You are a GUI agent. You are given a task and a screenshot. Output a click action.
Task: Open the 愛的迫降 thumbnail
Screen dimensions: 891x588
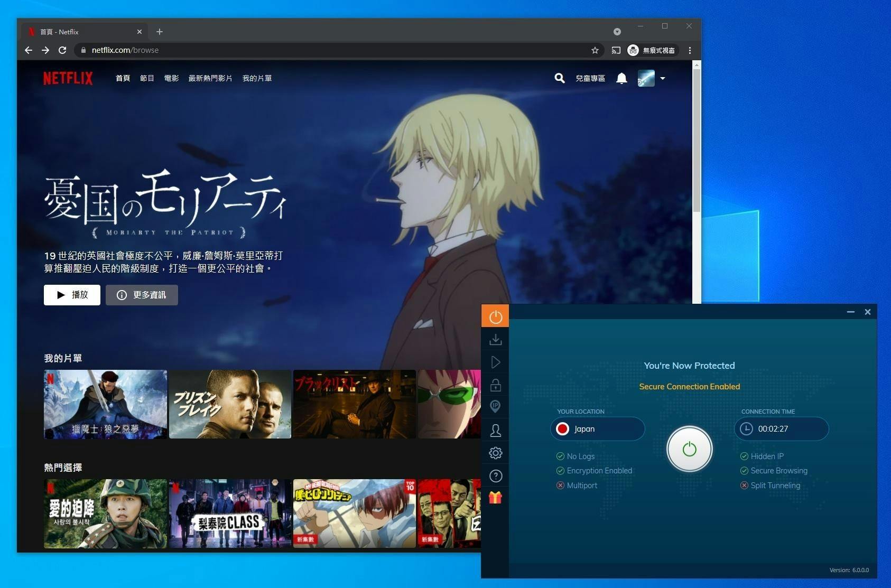[x=105, y=514]
